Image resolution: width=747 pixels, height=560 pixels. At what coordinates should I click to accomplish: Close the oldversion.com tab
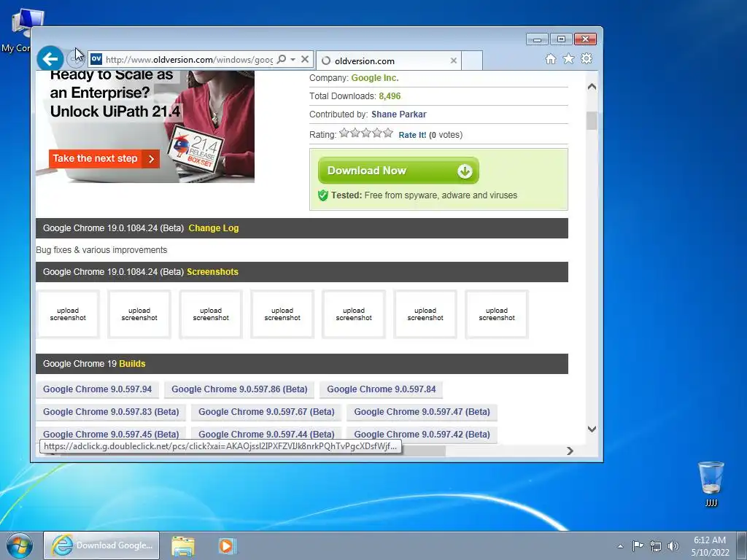[x=454, y=61]
